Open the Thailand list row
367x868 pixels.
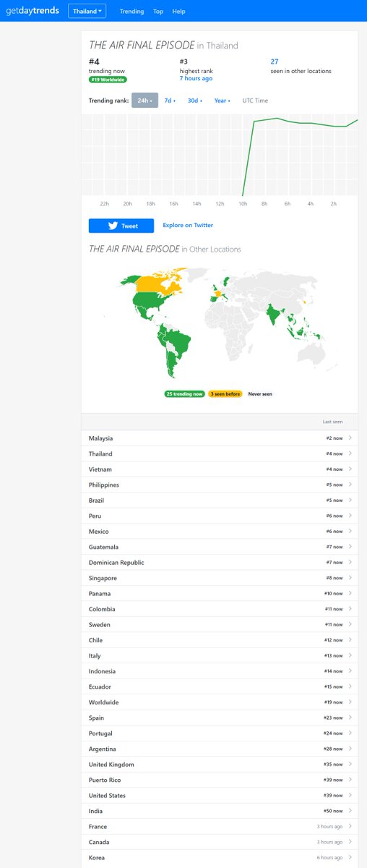pyautogui.click(x=220, y=454)
